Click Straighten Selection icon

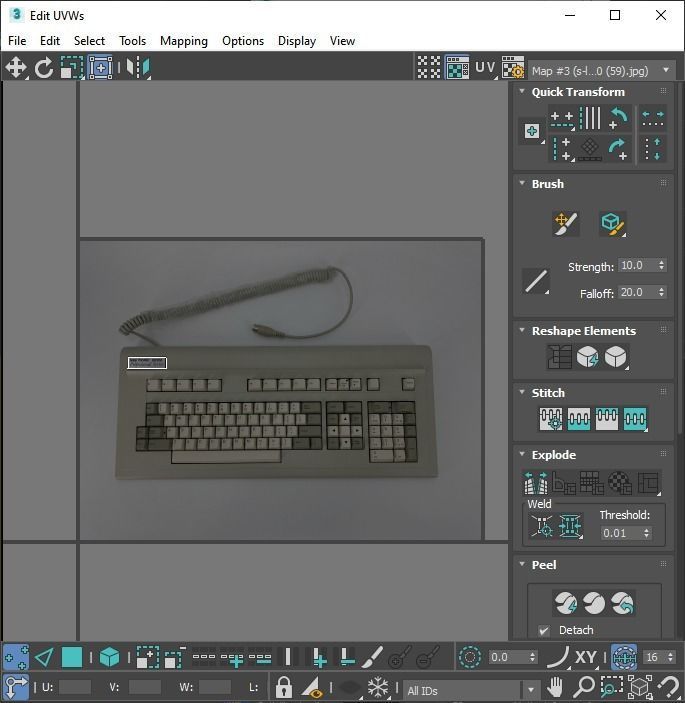pos(559,357)
